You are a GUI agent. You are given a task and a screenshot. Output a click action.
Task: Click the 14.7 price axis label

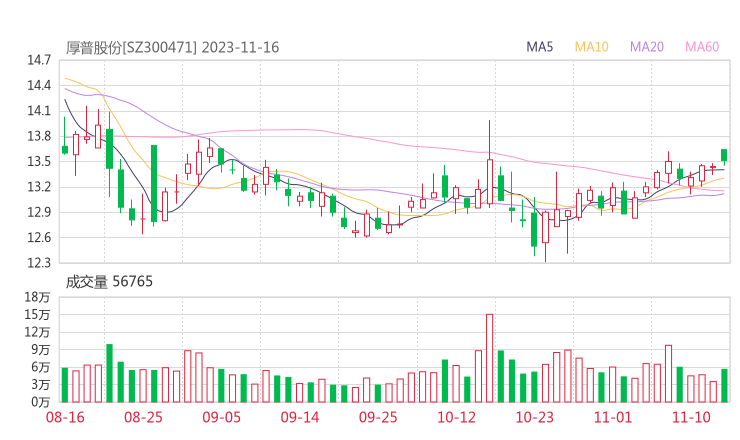(40, 60)
